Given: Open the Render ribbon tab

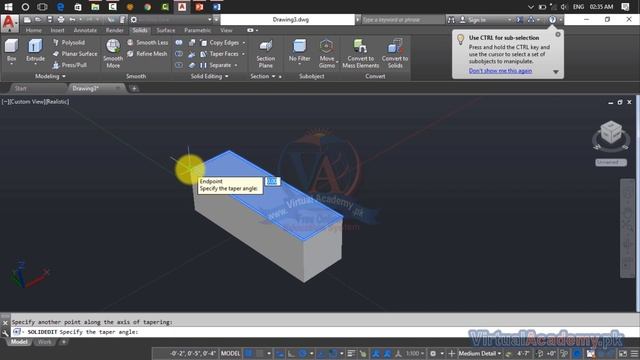Looking at the screenshot, I should pos(114,30).
